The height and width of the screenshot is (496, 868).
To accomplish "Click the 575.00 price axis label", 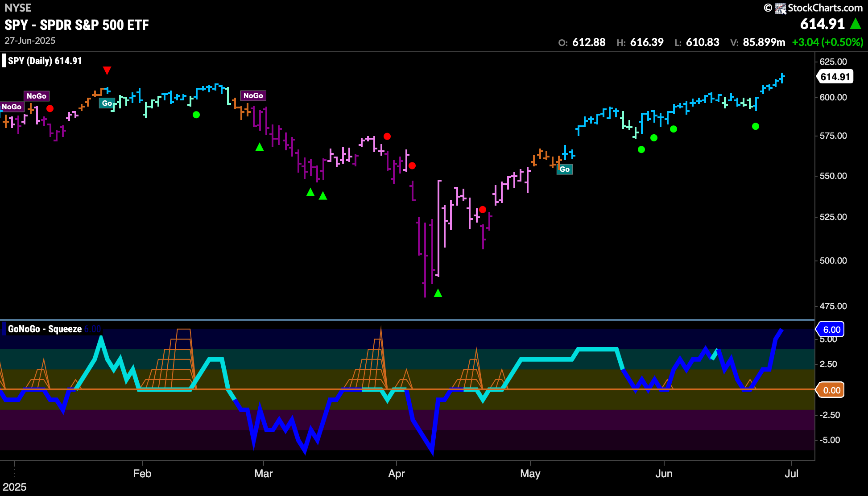I will (x=833, y=136).
